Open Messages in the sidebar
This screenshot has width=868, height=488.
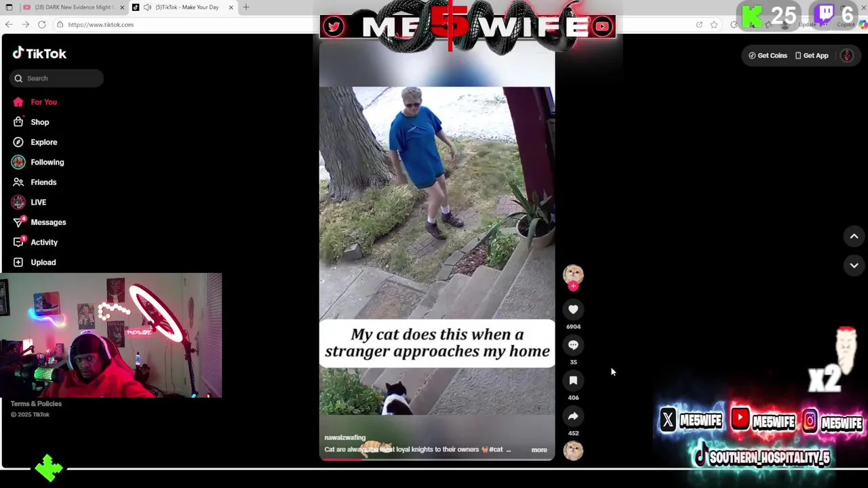point(39,222)
